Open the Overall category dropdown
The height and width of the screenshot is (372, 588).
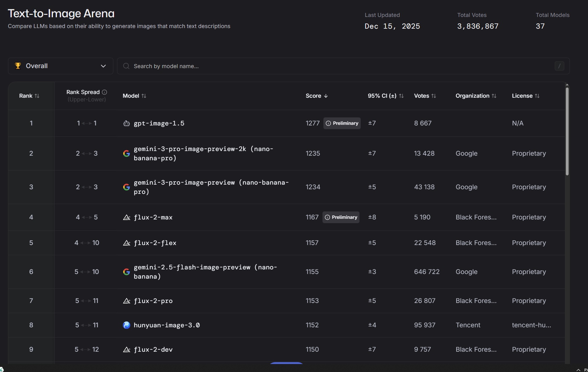pos(60,66)
